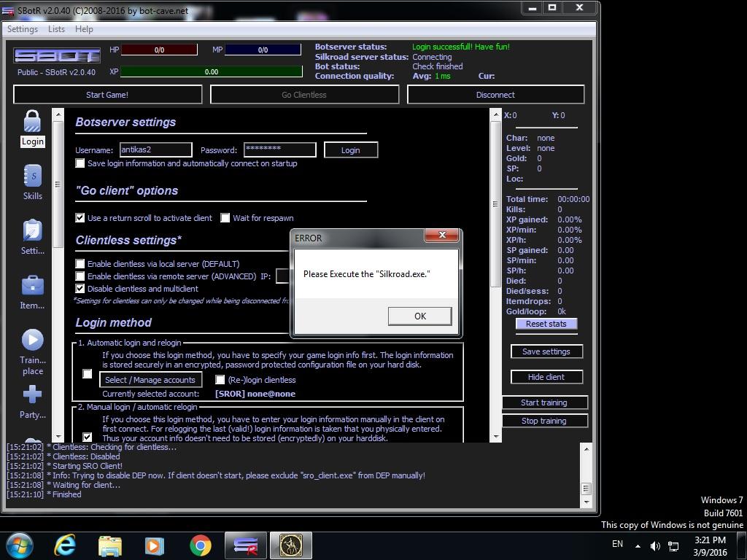This screenshot has width=747, height=560.
Task: Open the EN language indicator
Action: 617,544
